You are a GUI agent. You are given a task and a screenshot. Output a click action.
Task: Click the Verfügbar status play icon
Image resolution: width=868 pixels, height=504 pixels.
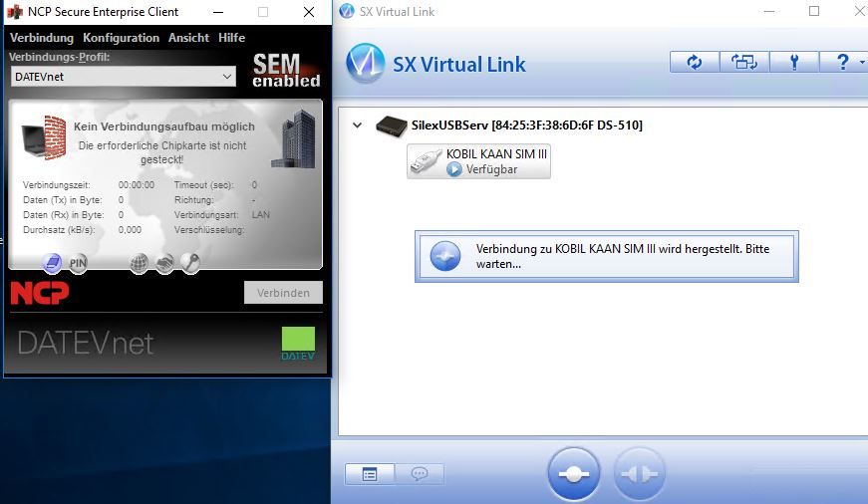pyautogui.click(x=453, y=169)
